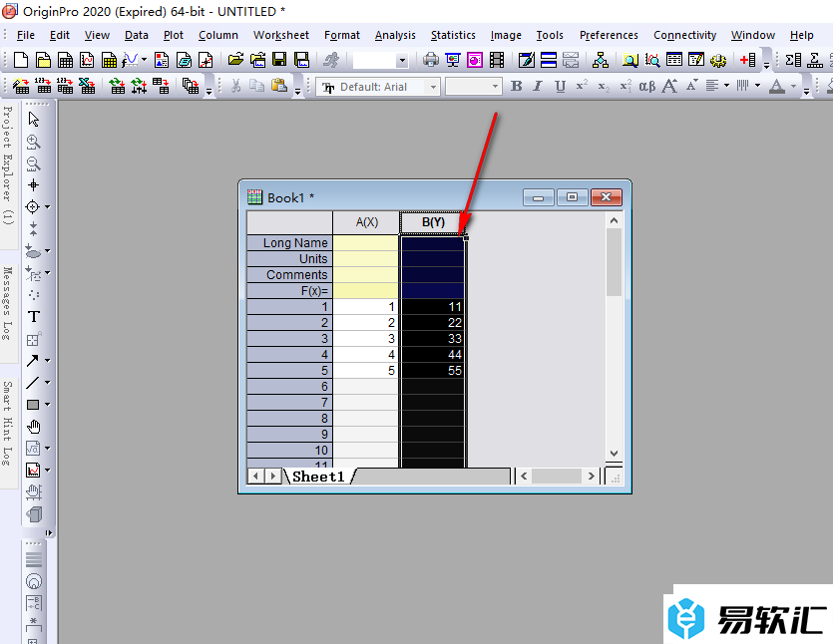Select the Zoom In tool
The width and height of the screenshot is (833, 644).
(x=34, y=142)
